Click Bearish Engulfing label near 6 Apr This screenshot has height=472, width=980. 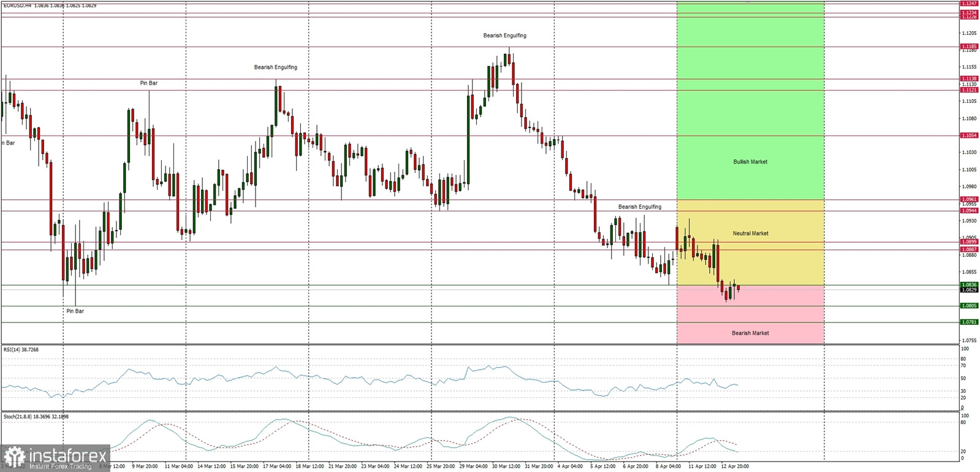[640, 207]
